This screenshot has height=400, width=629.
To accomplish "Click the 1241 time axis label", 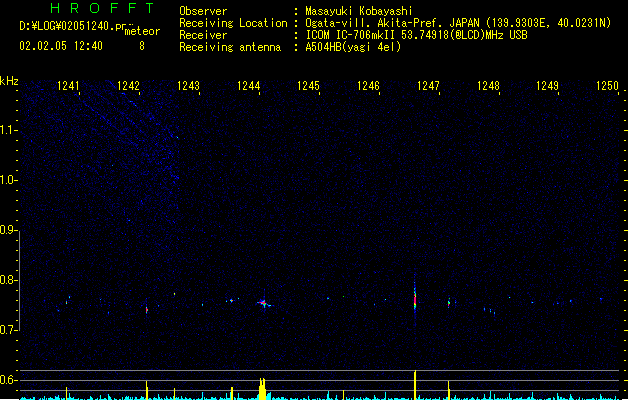I will (68, 86).
